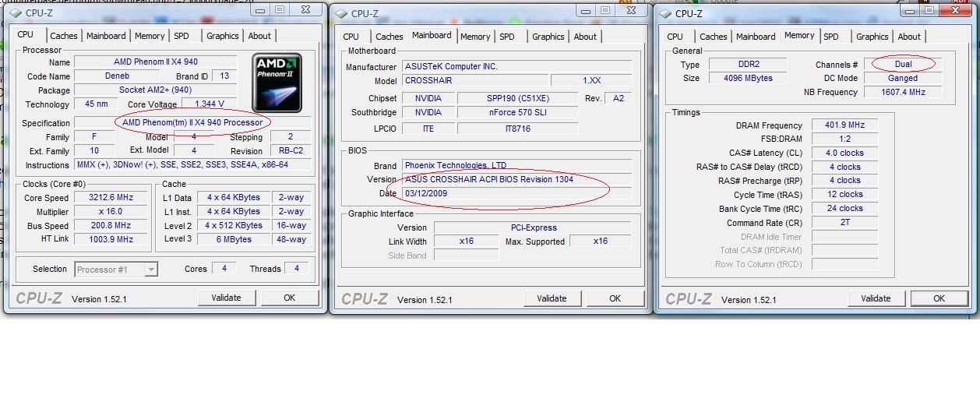Click OK in the Memory window
This screenshot has height=409, width=980.
click(939, 298)
